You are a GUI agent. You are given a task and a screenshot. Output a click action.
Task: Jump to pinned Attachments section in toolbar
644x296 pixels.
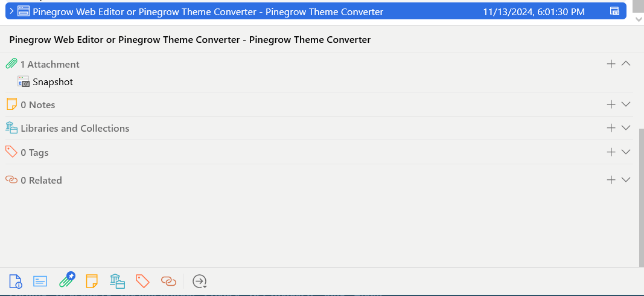pyautogui.click(x=67, y=280)
